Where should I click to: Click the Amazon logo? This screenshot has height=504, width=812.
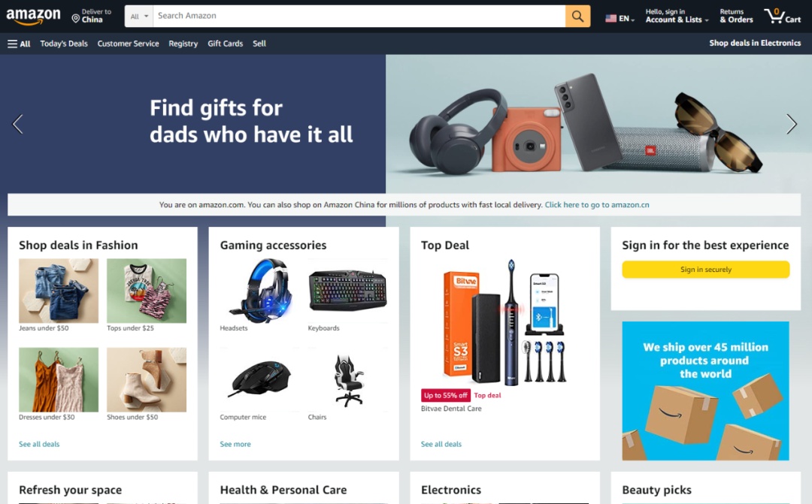tap(33, 16)
